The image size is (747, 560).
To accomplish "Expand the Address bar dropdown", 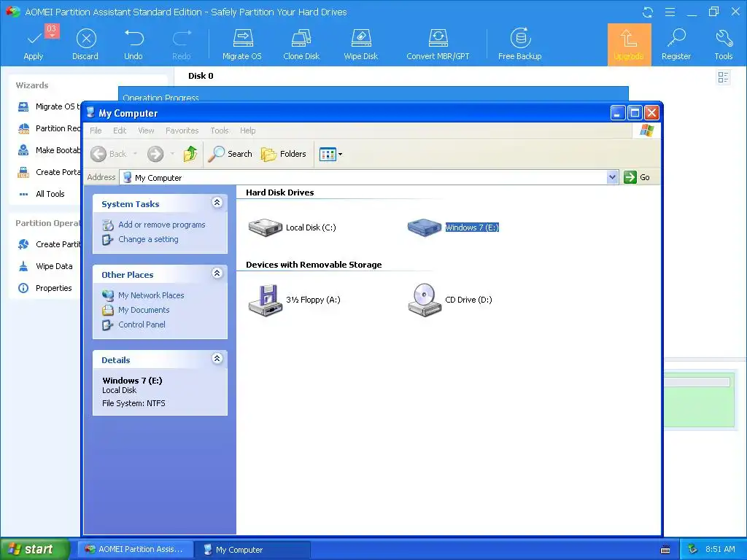I will 612,177.
